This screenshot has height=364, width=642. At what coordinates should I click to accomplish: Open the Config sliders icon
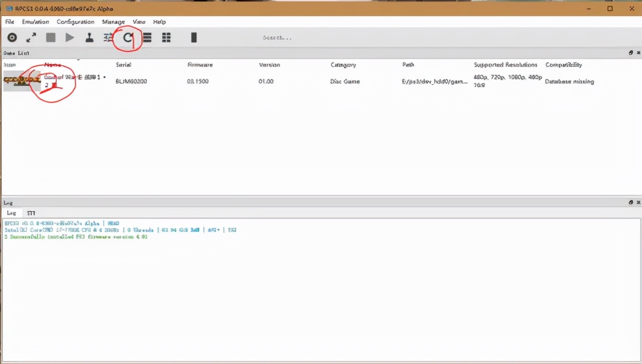[108, 38]
